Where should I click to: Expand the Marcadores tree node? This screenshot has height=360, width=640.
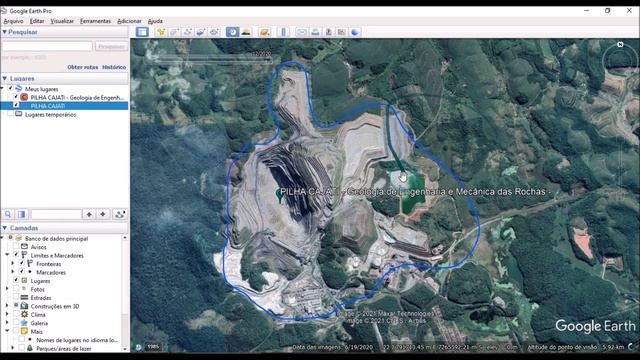(13, 272)
